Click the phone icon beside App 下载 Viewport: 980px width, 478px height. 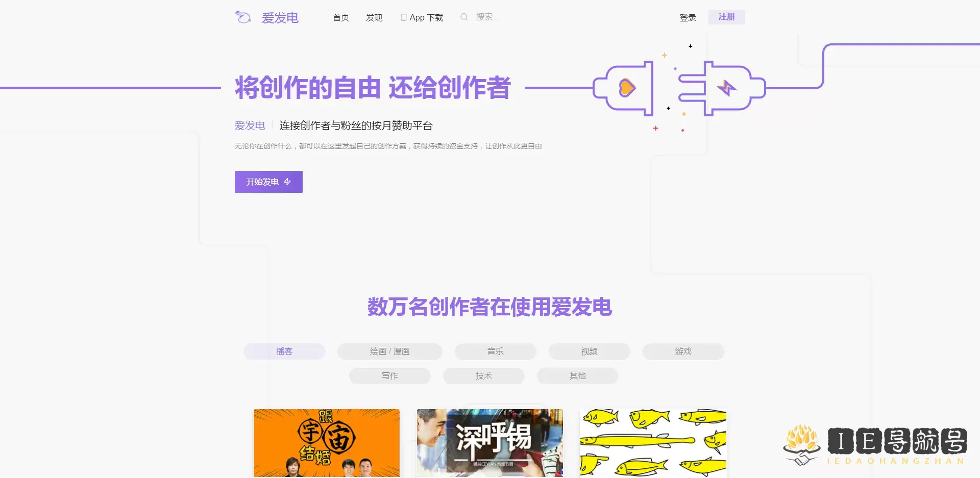point(403,17)
